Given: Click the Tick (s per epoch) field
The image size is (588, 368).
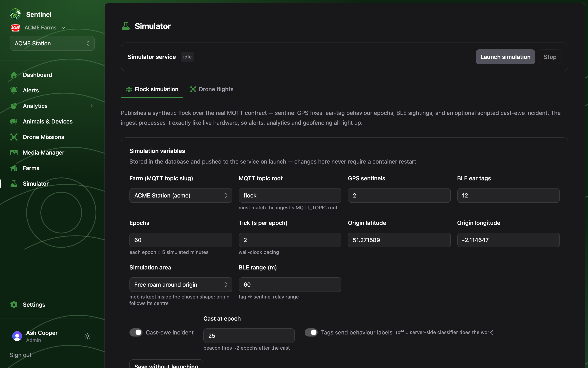Looking at the screenshot, I should [290, 240].
